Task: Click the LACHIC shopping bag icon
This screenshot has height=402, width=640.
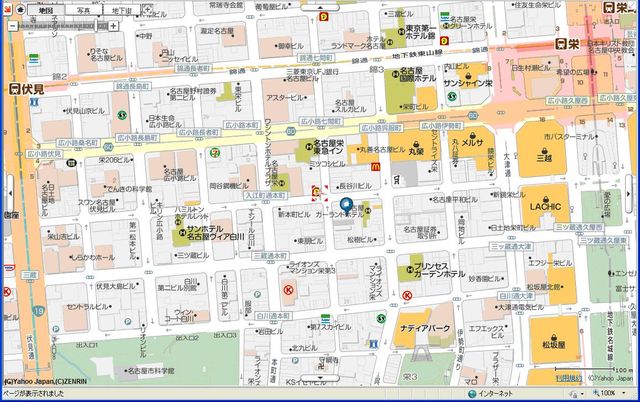Action: point(545,199)
